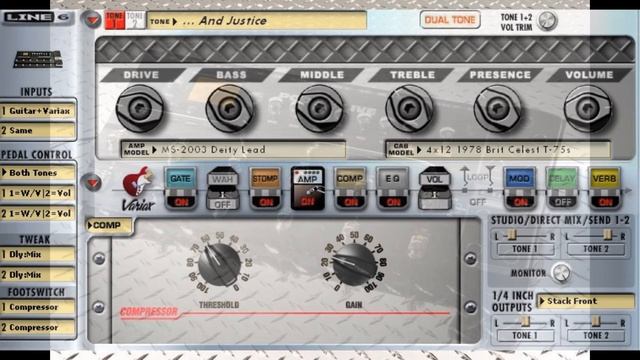Open the Comp panel dropdown tab
The height and width of the screenshot is (360, 640).
coord(109,225)
